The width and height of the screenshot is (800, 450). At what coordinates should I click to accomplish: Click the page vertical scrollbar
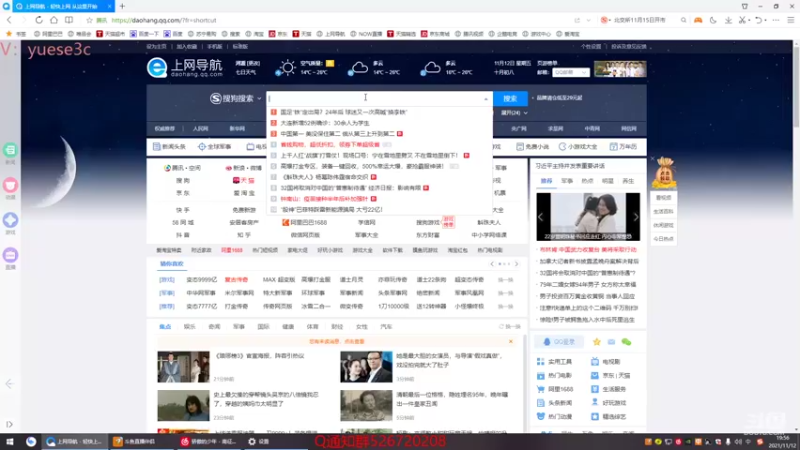(x=796, y=85)
